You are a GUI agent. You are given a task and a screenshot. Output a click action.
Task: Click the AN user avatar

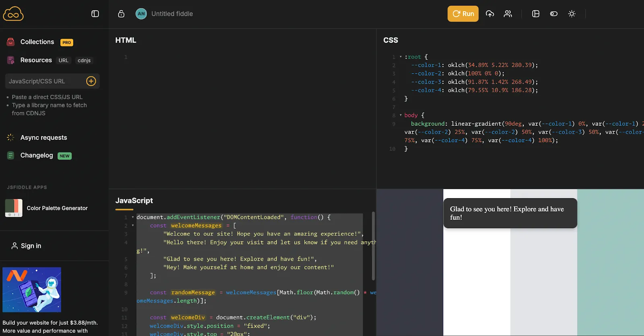pos(141,14)
